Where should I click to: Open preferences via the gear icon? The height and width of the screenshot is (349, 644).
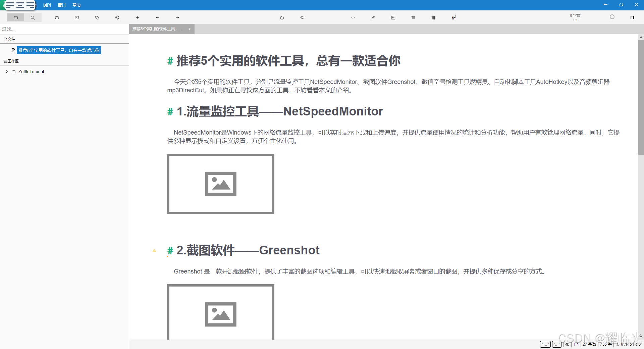click(117, 17)
